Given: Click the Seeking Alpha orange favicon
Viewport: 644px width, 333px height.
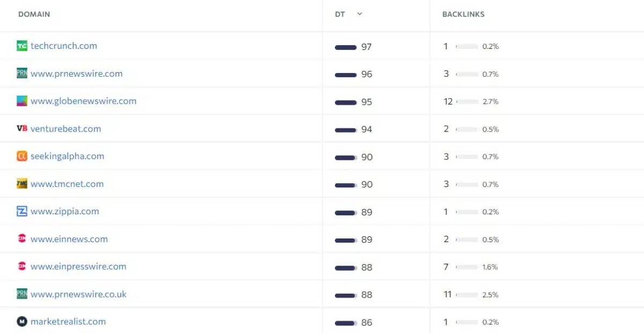Looking at the screenshot, I should click(22, 156).
